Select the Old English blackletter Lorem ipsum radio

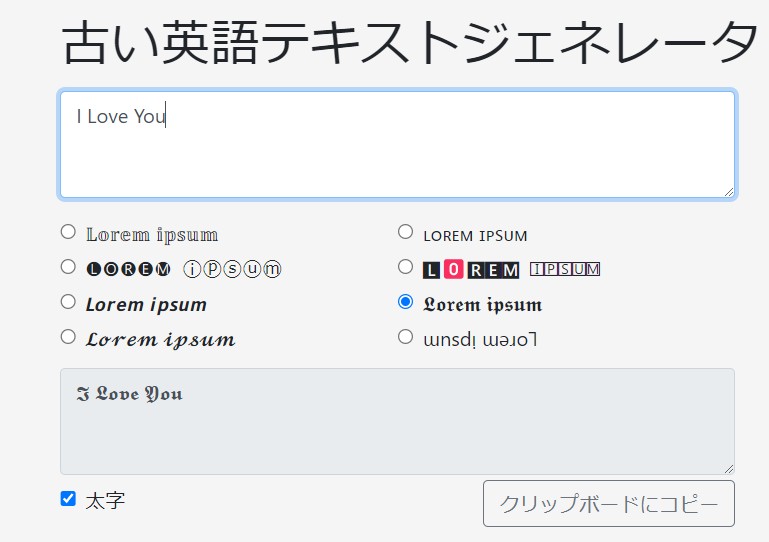click(x=405, y=301)
